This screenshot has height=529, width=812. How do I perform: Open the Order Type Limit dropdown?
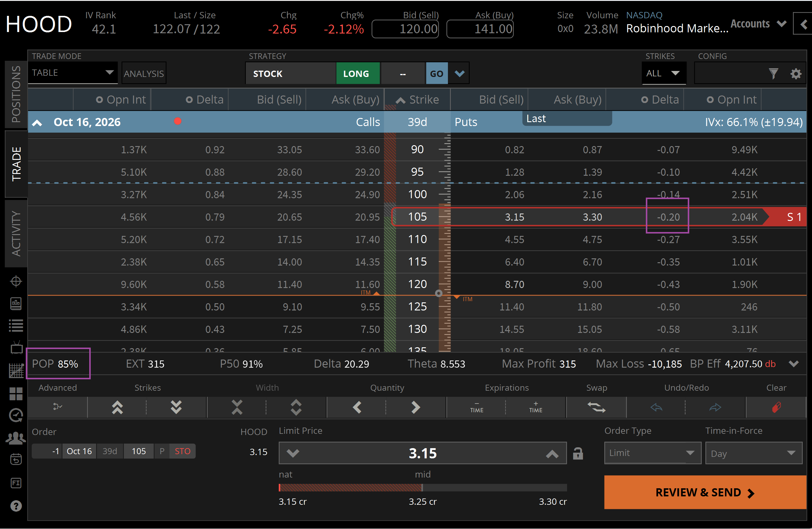coord(652,453)
